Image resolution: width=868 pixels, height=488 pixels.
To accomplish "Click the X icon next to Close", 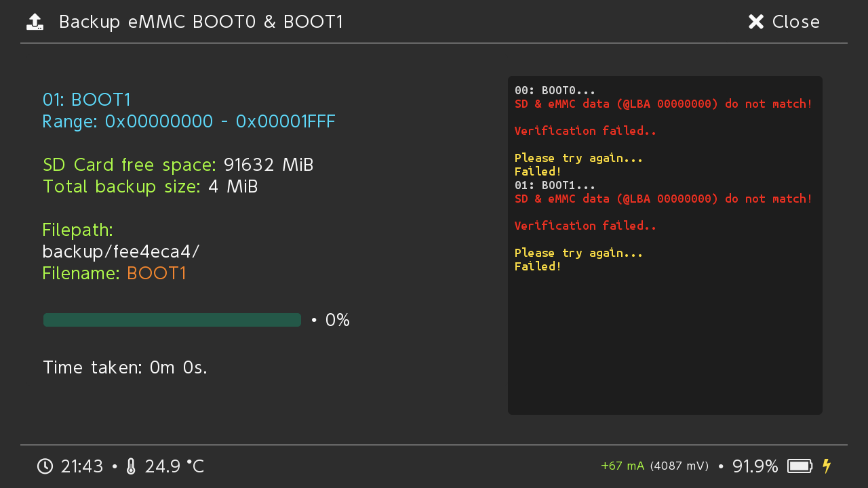I will [755, 21].
